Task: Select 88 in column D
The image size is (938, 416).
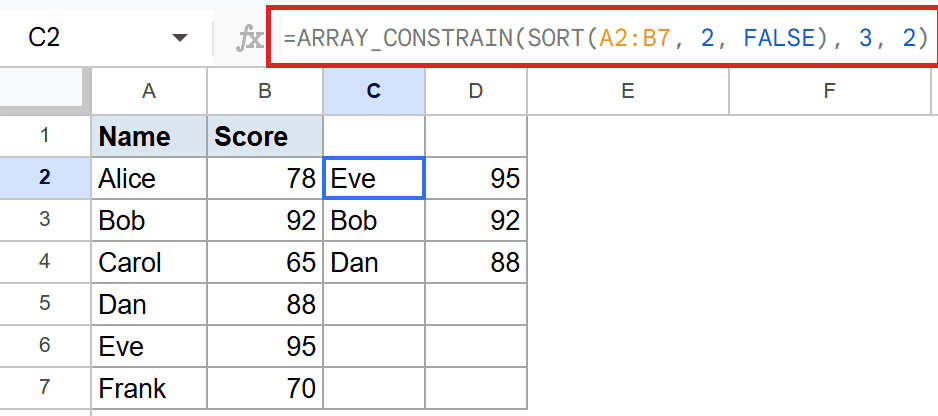Action: pos(476,262)
